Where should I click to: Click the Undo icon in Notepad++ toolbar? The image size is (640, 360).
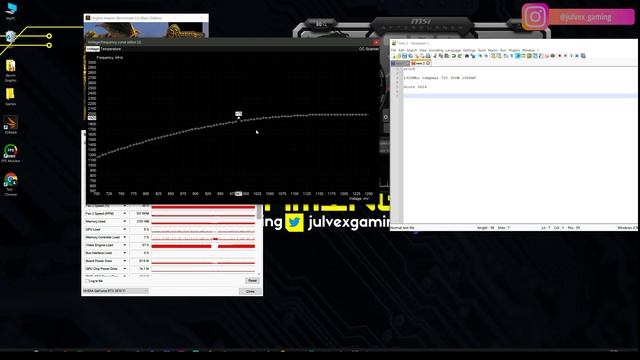pyautogui.click(x=454, y=56)
